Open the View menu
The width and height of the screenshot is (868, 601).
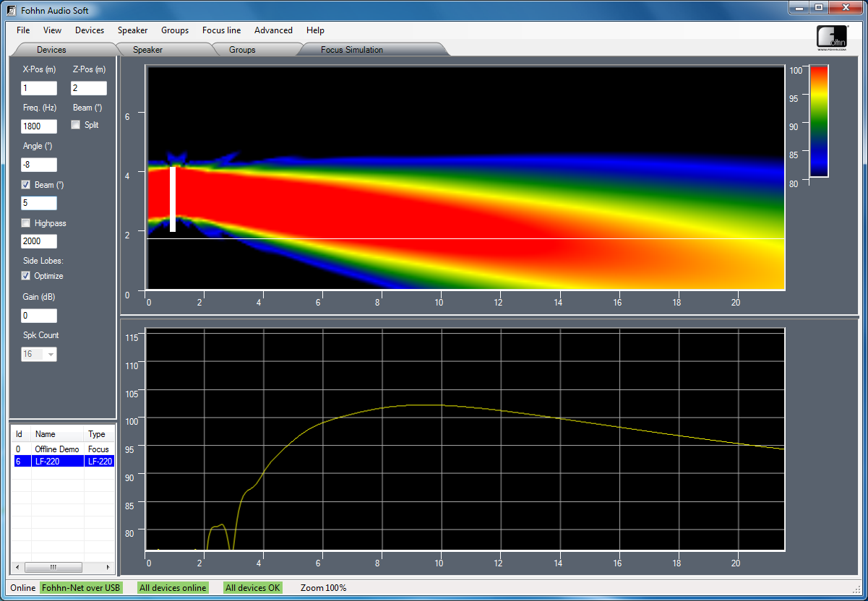[x=52, y=30]
